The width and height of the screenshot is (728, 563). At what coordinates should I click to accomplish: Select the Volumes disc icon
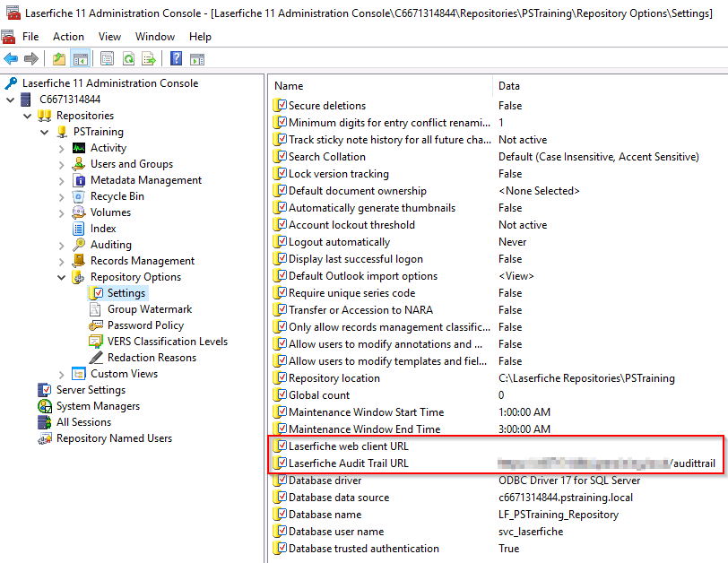pos(79,212)
